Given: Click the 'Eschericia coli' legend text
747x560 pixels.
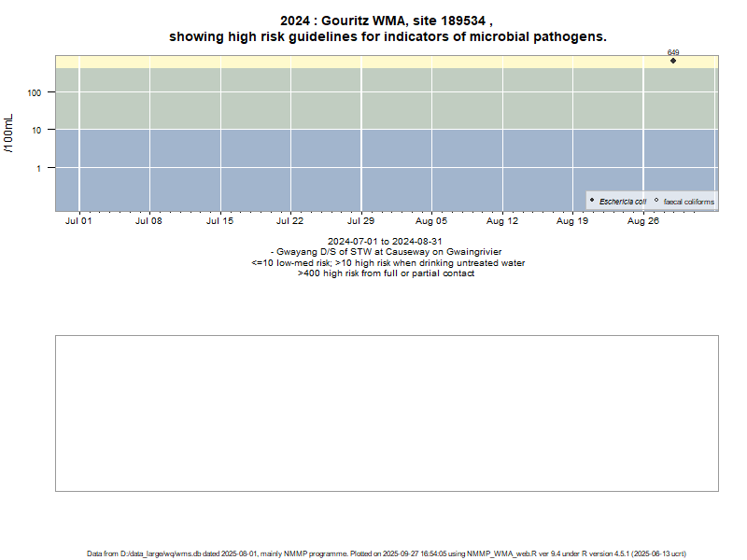Looking at the screenshot, I should tap(623, 202).
